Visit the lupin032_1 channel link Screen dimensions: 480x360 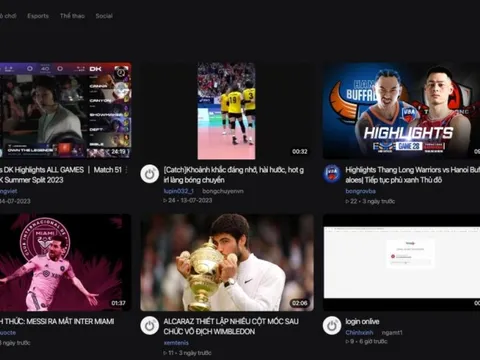[x=179, y=191]
